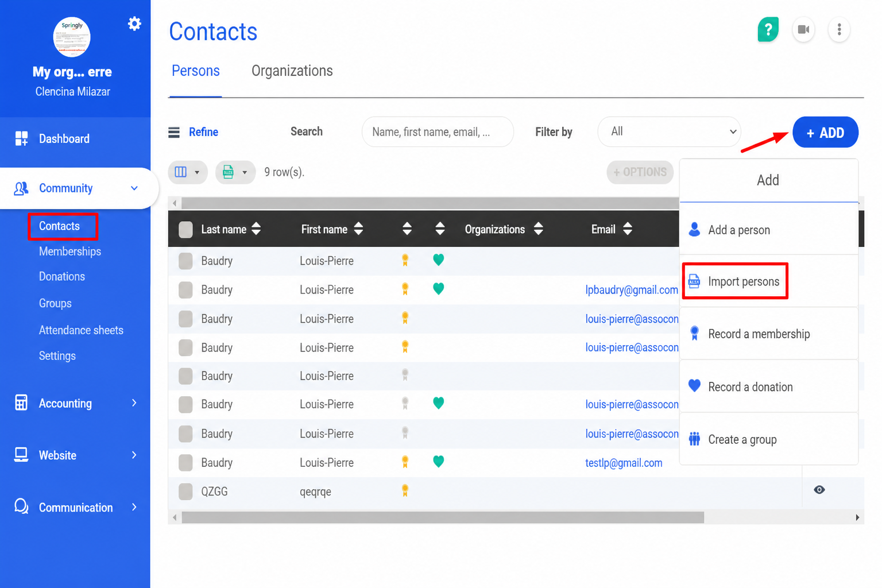This screenshot has width=882, height=588.
Task: Click group icon beside Create a group
Action: coord(694,439)
